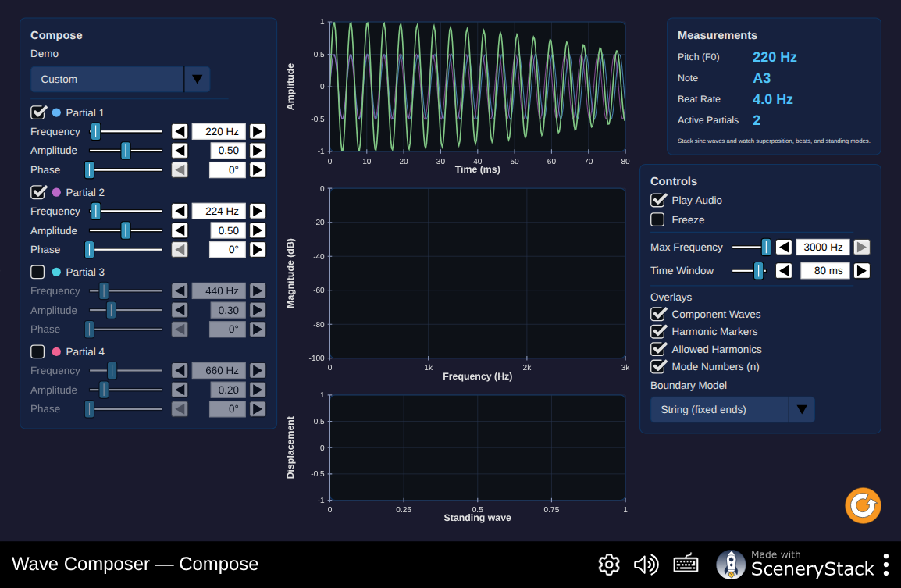Screen dimensions: 901x588
Task: Toggle sound with the speaker icon
Action: (x=646, y=565)
